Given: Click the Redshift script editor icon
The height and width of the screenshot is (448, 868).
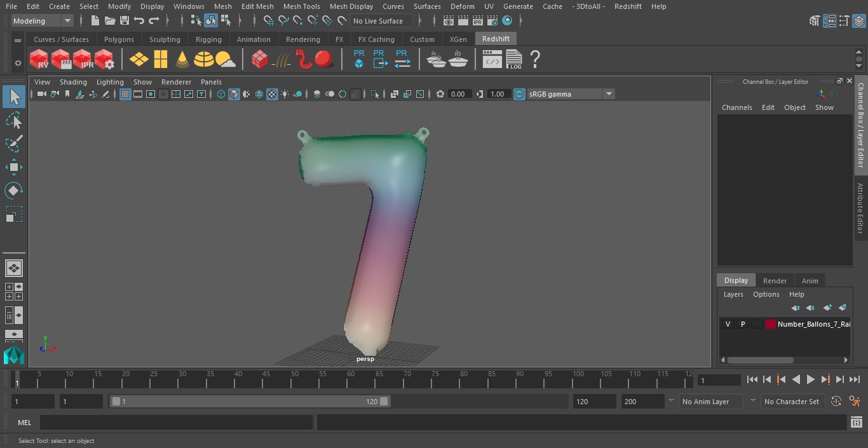Looking at the screenshot, I should [492, 59].
